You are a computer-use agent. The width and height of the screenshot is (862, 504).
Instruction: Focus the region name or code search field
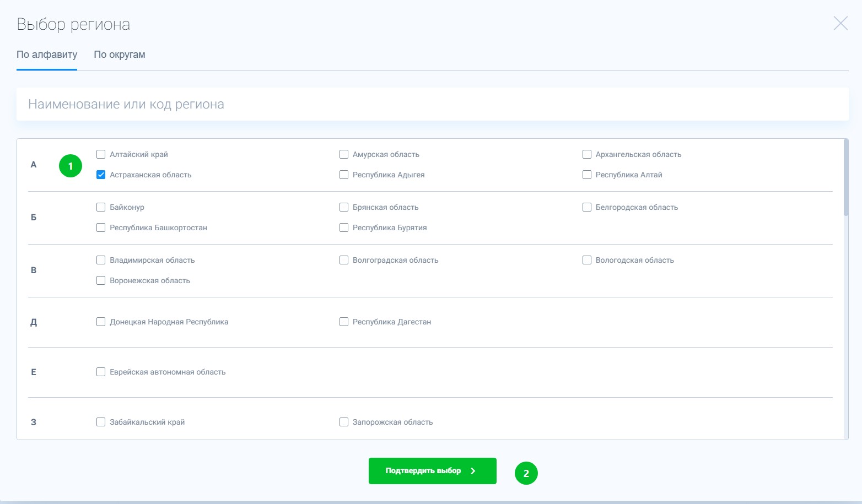pyautogui.click(x=433, y=104)
